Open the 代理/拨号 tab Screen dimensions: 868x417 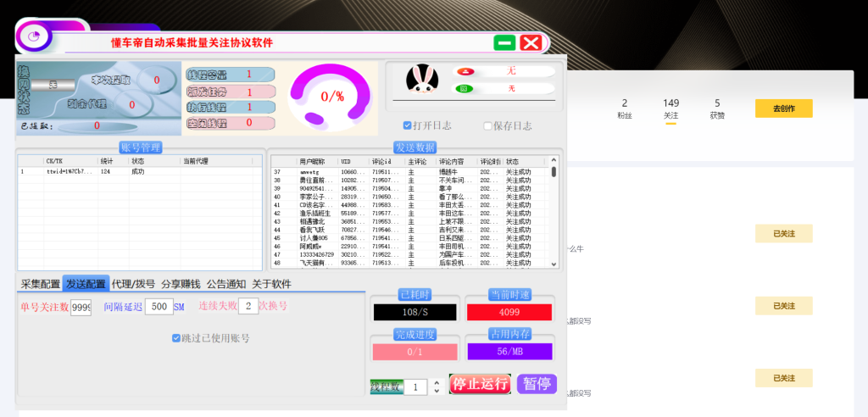(133, 284)
